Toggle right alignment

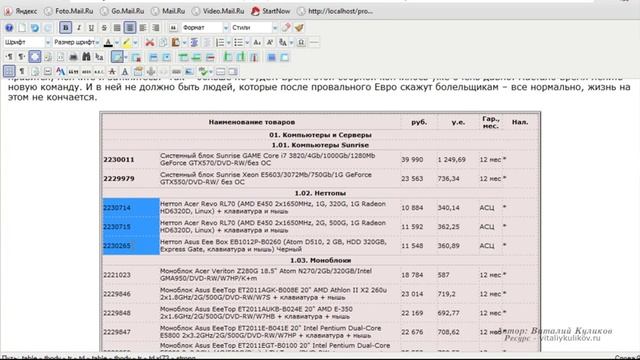click(x=156, y=28)
